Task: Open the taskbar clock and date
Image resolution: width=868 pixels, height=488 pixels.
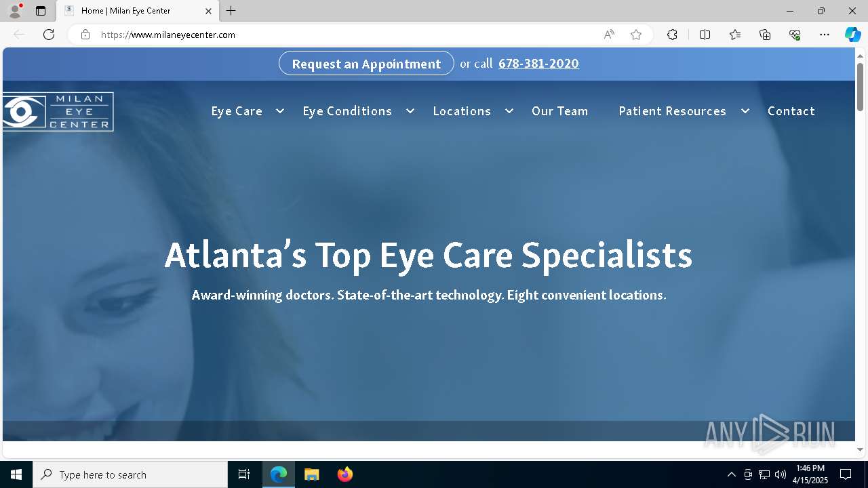Action: (x=811, y=474)
